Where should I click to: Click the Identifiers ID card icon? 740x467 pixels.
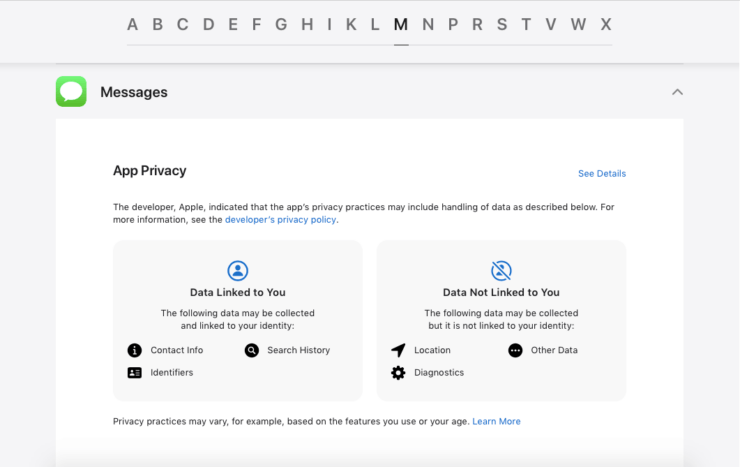coord(135,373)
